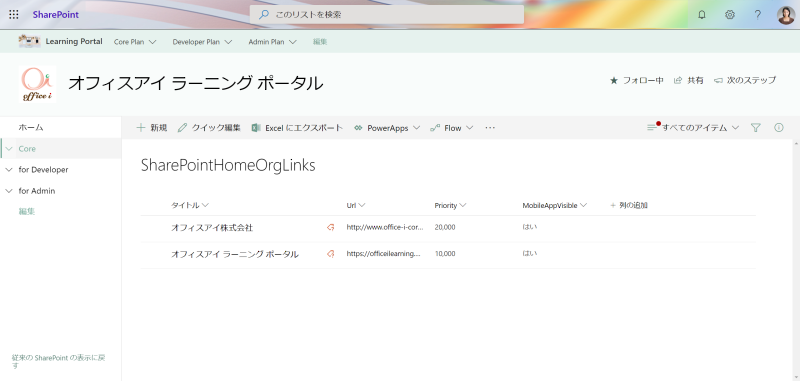Image resolution: width=800 pixels, height=381 pixels.
Task: Open the http://www.office-i-cor... URL
Action: (385, 227)
